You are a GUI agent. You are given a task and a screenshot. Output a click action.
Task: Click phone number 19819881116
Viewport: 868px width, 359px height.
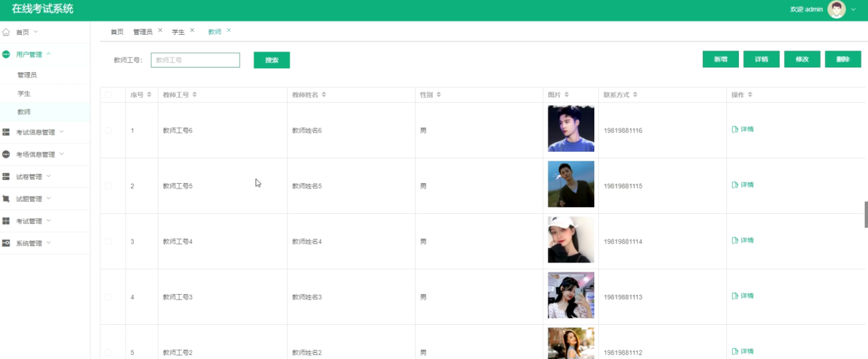(x=623, y=131)
